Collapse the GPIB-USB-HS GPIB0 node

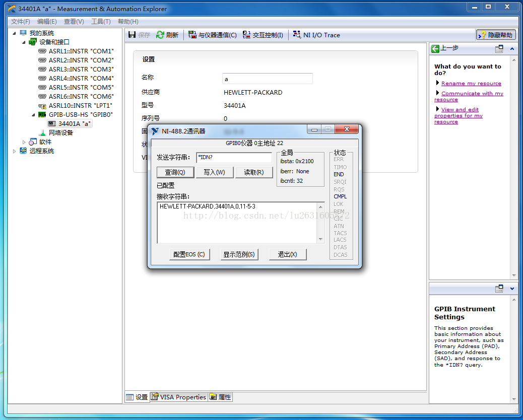(33, 115)
